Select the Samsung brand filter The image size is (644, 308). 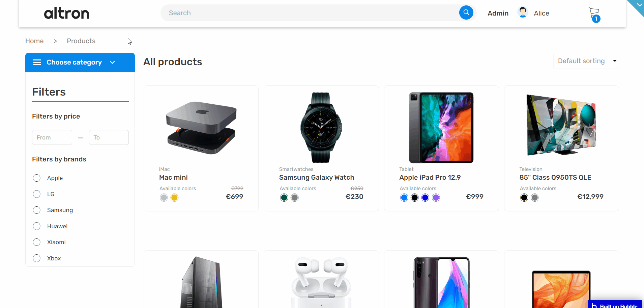coord(37,210)
